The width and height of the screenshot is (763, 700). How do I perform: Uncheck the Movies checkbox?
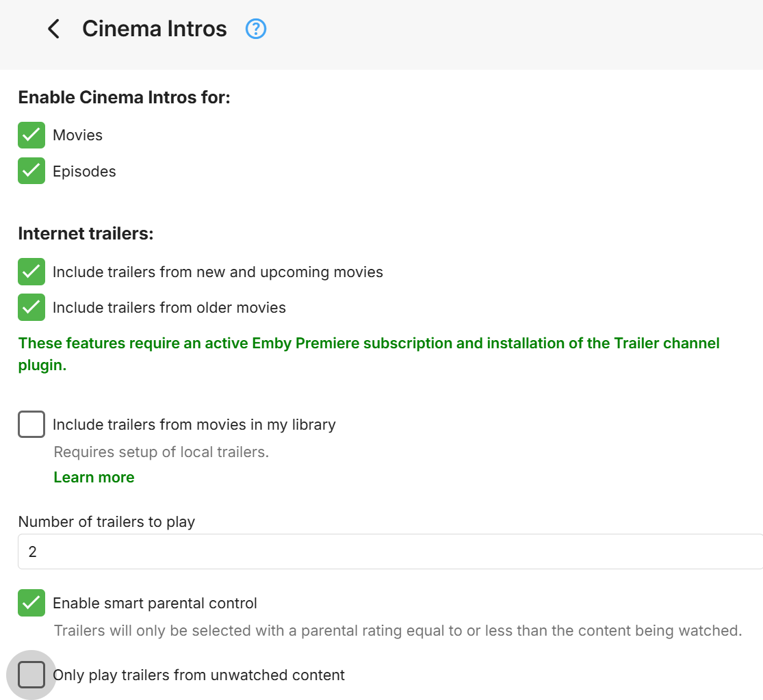coord(31,135)
